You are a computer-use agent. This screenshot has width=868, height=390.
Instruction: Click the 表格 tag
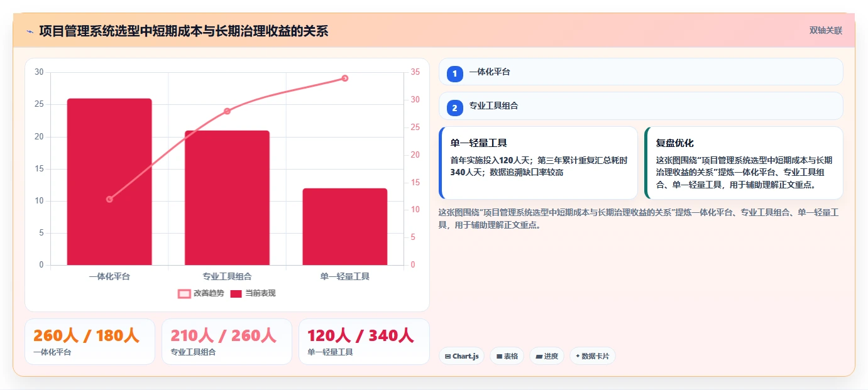pyautogui.click(x=507, y=356)
